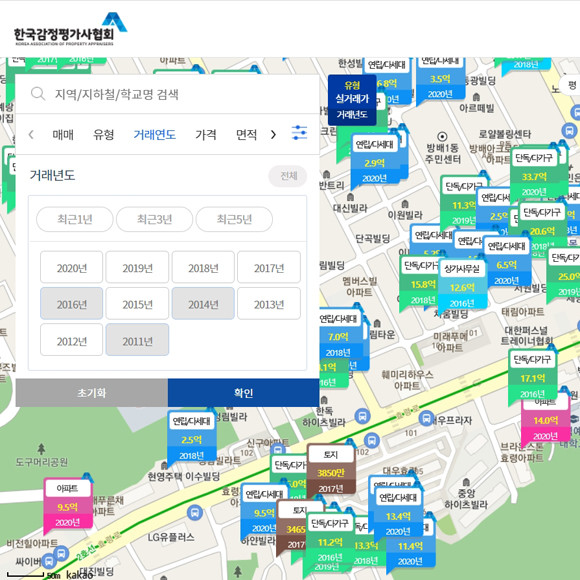Reset filters with the 초기화 button
Screen dimensions: 580x580
coord(92,392)
